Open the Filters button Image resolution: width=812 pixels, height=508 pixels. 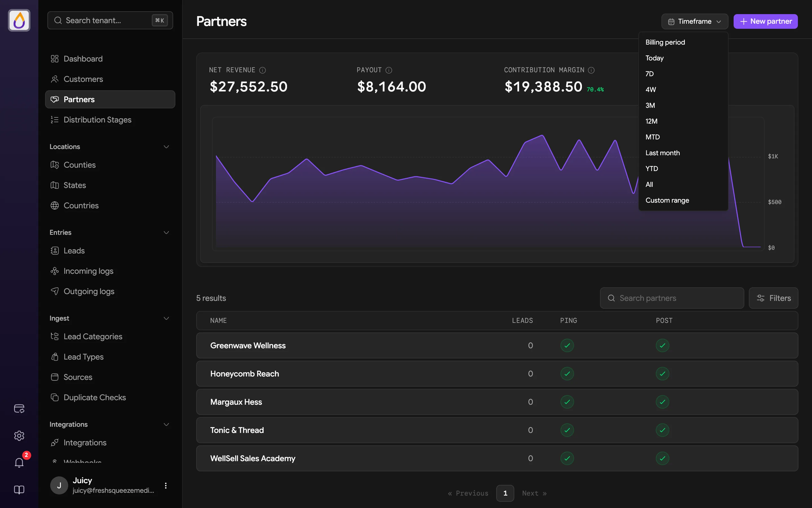[773, 298]
